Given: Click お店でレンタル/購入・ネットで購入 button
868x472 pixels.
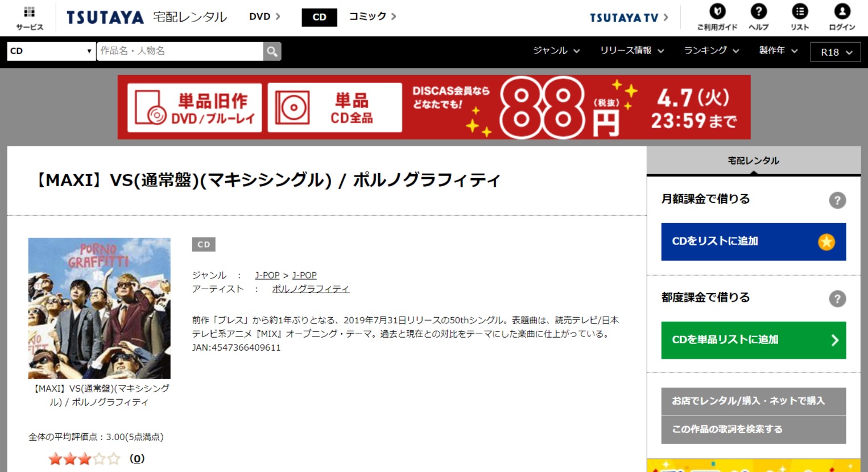Looking at the screenshot, I should (x=754, y=401).
